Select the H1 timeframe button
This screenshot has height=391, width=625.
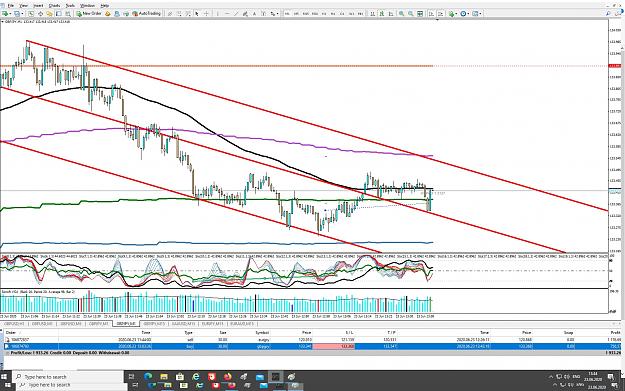(324, 14)
